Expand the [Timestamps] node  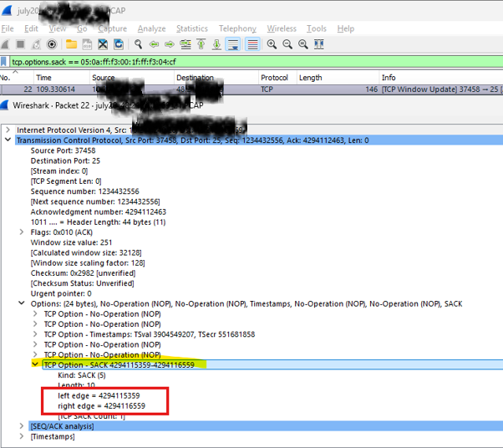pos(22,436)
